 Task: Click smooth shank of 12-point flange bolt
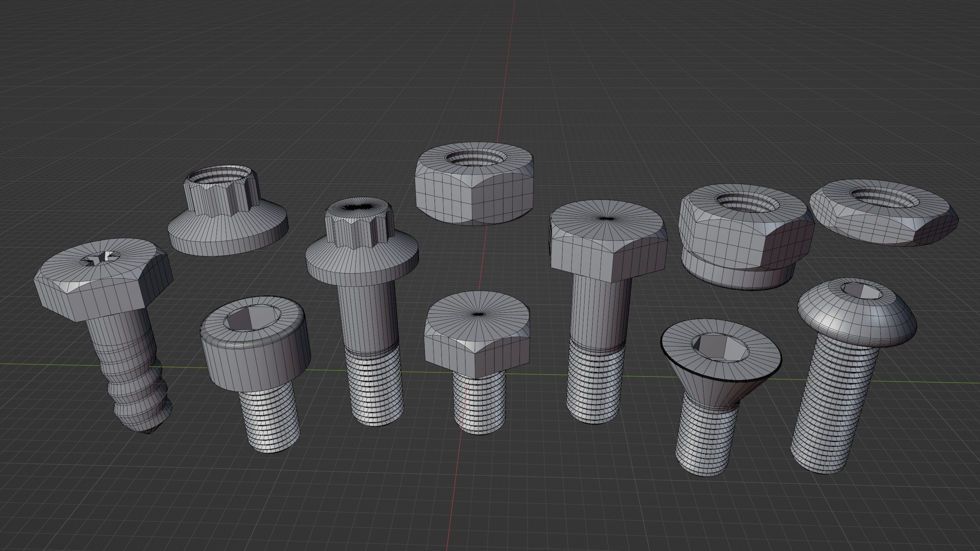[x=367, y=318]
